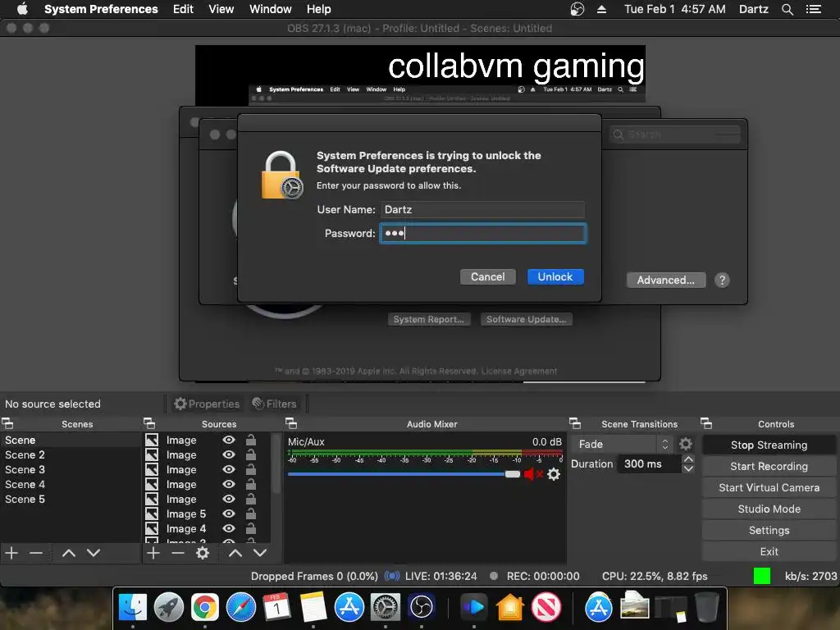Viewport: 840px width, 630px height.
Task: Open the Help menu
Action: pos(319,9)
